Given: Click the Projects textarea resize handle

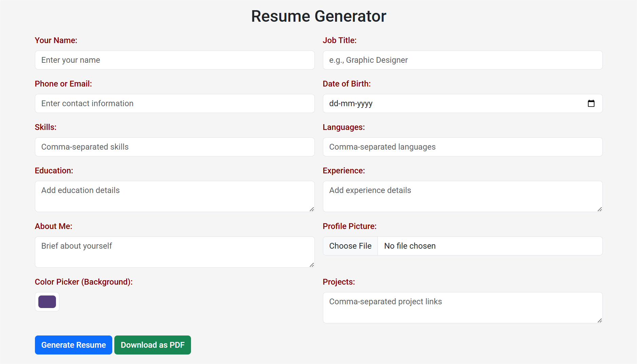Looking at the screenshot, I should point(599,320).
